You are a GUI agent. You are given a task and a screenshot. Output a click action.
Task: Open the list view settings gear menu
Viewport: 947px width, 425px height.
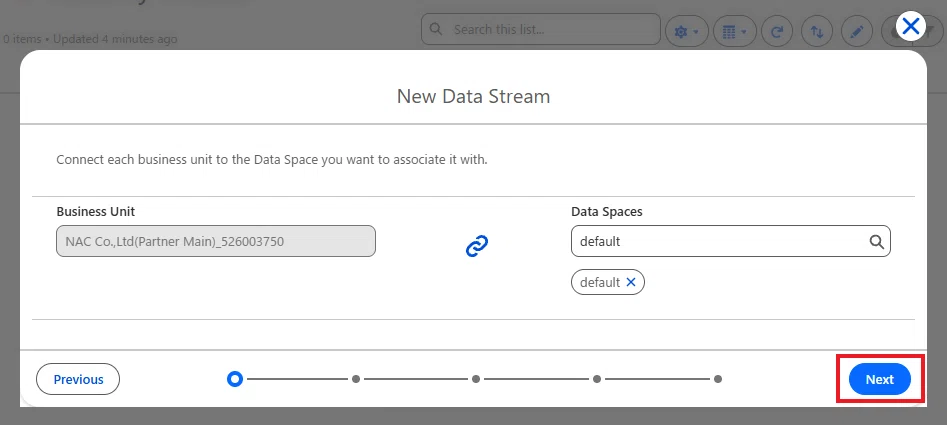click(x=687, y=31)
